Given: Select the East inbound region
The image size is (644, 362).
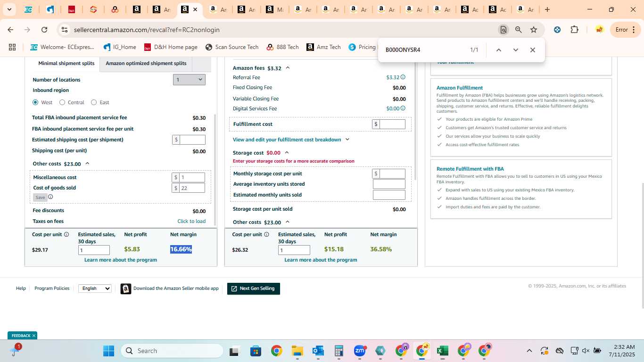Looking at the screenshot, I should point(94,102).
